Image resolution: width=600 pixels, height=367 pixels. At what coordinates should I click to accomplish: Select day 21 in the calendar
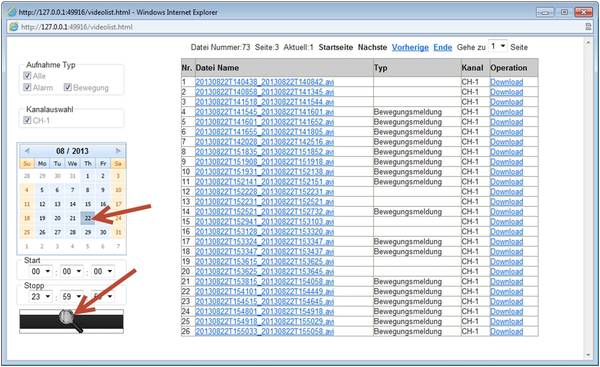click(x=73, y=218)
